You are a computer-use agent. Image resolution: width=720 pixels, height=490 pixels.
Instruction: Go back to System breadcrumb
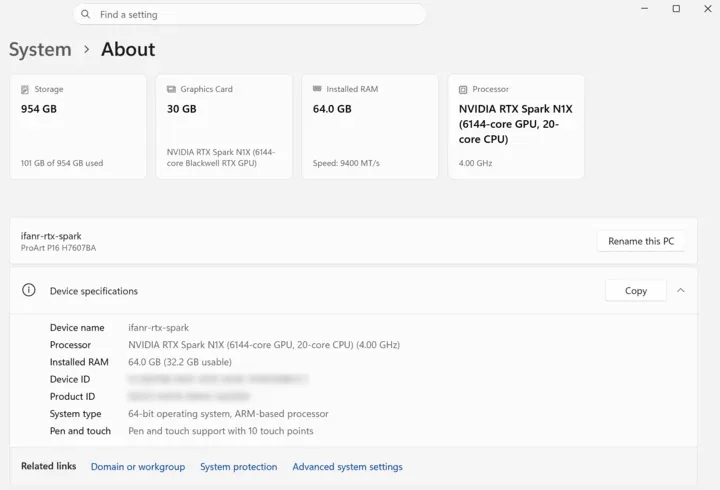pyautogui.click(x=40, y=50)
